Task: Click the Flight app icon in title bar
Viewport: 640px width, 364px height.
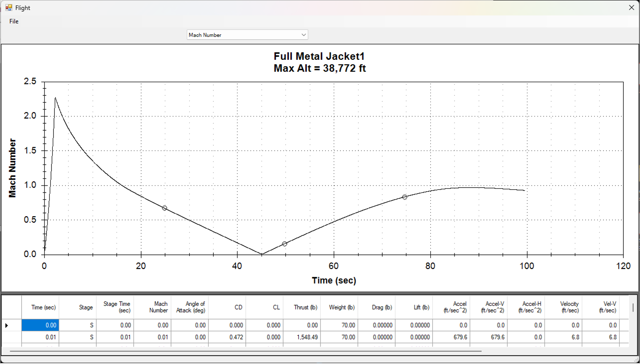Action: tap(9, 7)
